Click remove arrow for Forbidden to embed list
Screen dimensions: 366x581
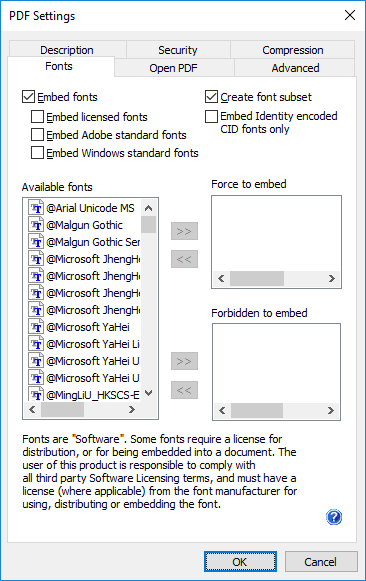pyautogui.click(x=184, y=390)
